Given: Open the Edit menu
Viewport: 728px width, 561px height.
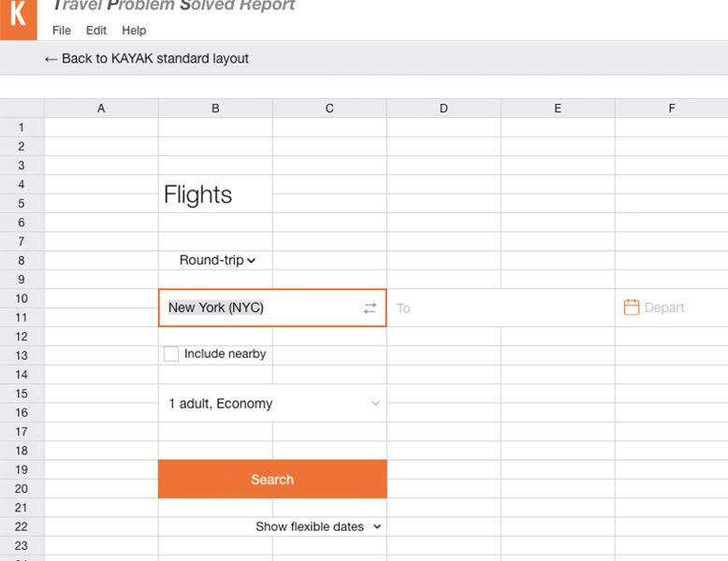Looking at the screenshot, I should pyautogui.click(x=96, y=31).
